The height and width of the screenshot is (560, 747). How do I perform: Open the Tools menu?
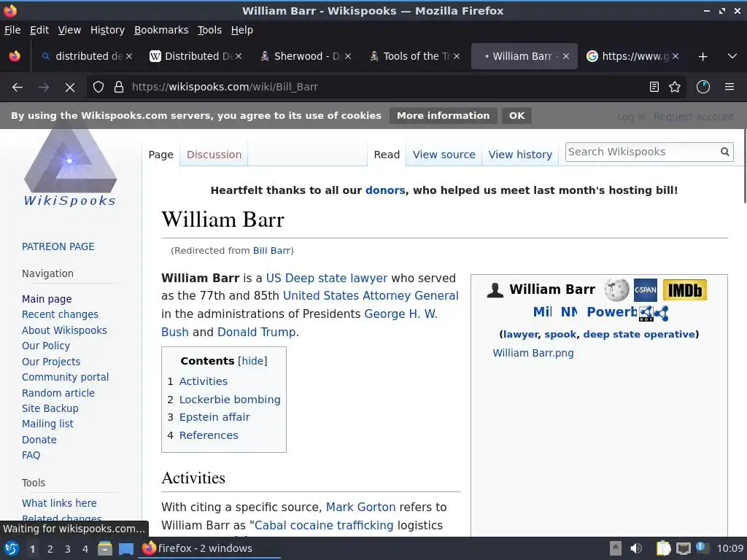209,30
